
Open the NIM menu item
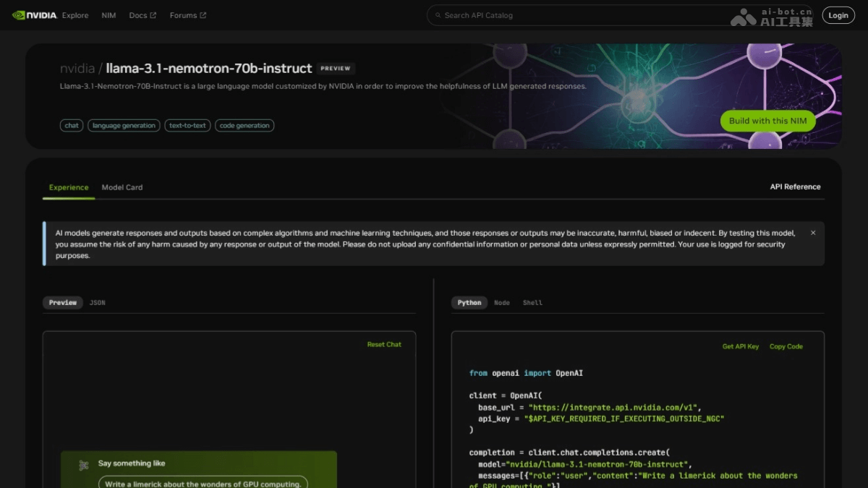click(109, 15)
